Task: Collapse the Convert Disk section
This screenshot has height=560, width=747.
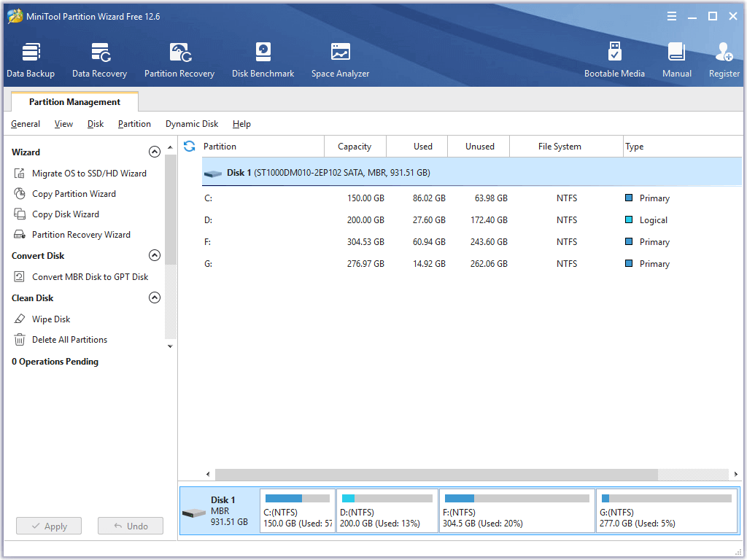Action: coord(155,255)
